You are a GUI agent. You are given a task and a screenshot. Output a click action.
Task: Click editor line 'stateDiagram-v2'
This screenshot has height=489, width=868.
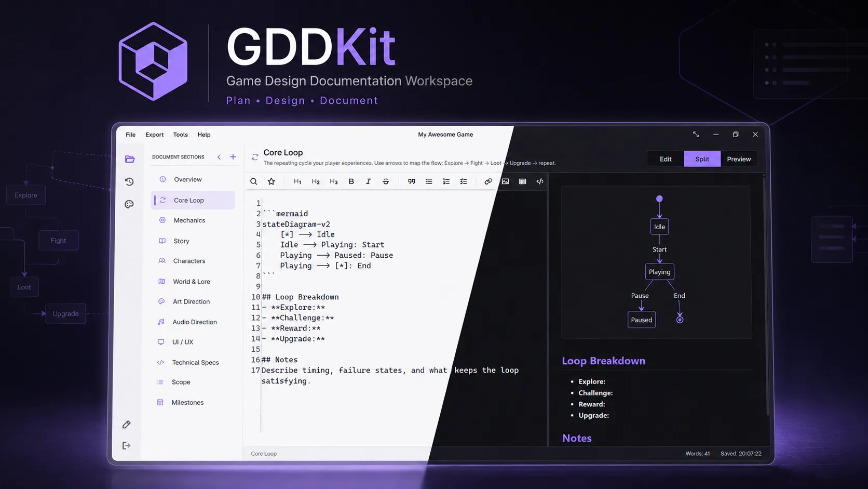(296, 224)
